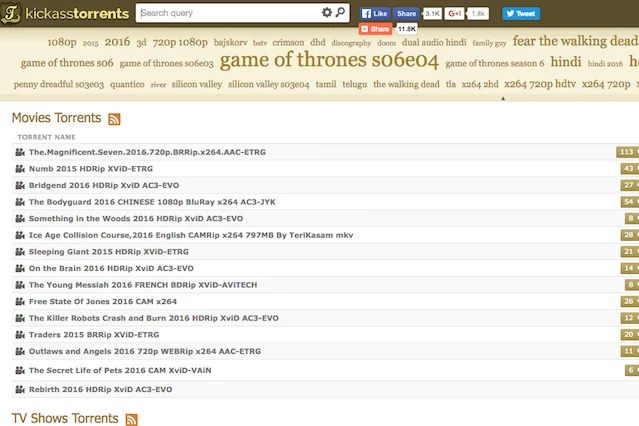Select the 'x264 720p hdtv' tag

pos(540,84)
